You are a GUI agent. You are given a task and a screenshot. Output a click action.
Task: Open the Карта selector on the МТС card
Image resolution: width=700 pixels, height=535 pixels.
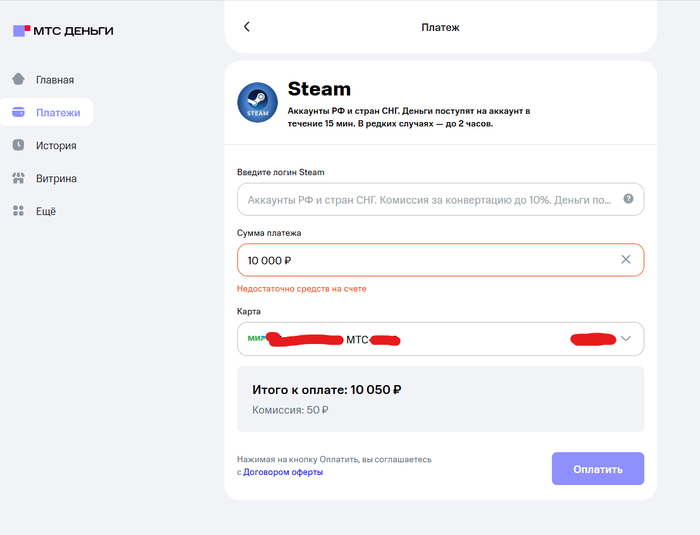[440, 339]
